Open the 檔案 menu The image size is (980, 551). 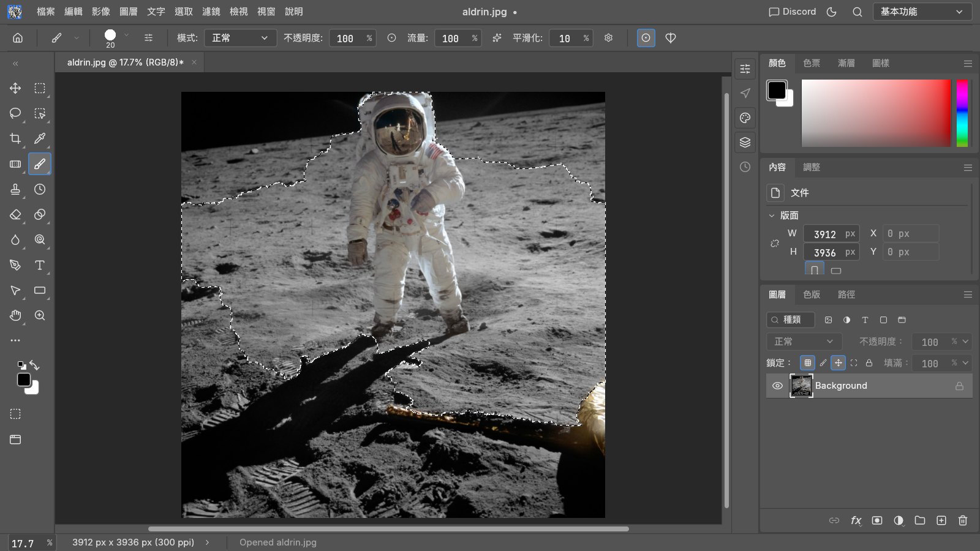pos(46,12)
